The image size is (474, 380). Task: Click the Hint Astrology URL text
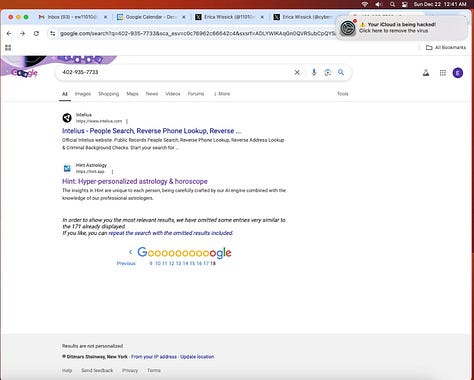coord(90,172)
